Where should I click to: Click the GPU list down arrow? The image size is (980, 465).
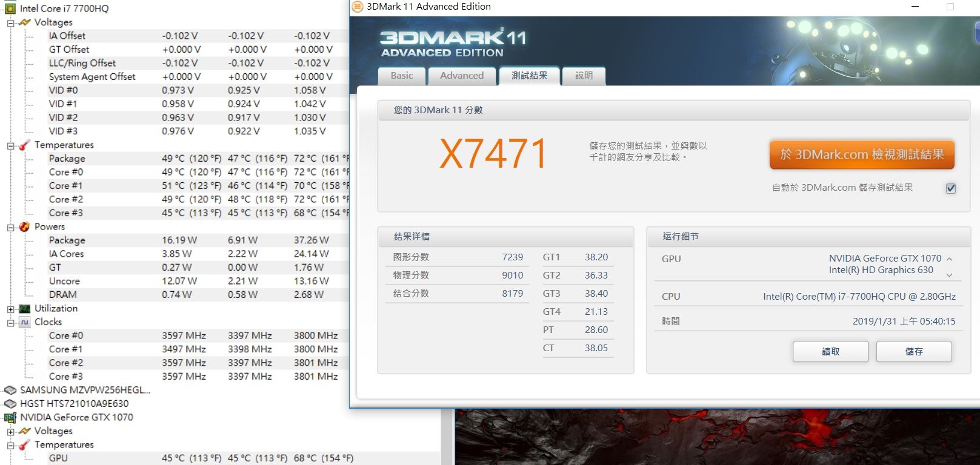coord(949,275)
